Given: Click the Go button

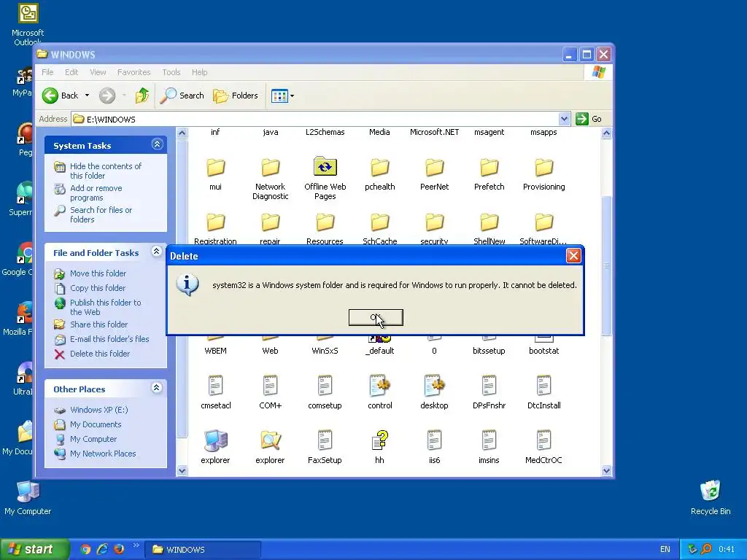Looking at the screenshot, I should [589, 119].
